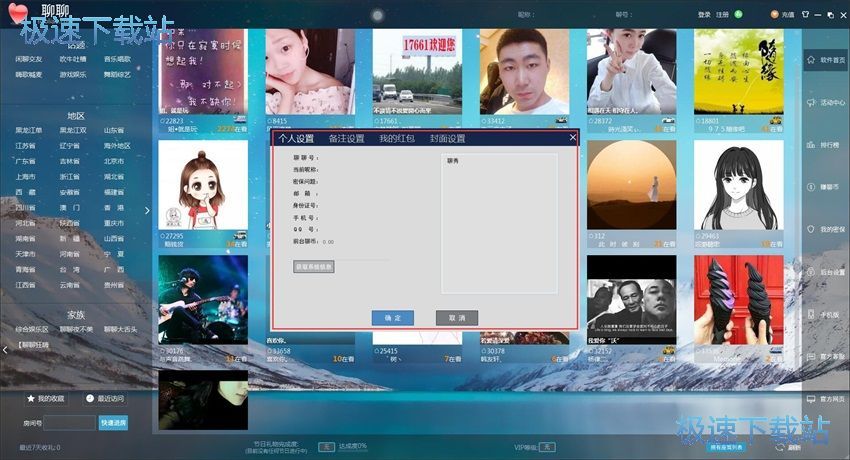Open 我的密保 shield icon

(811, 229)
